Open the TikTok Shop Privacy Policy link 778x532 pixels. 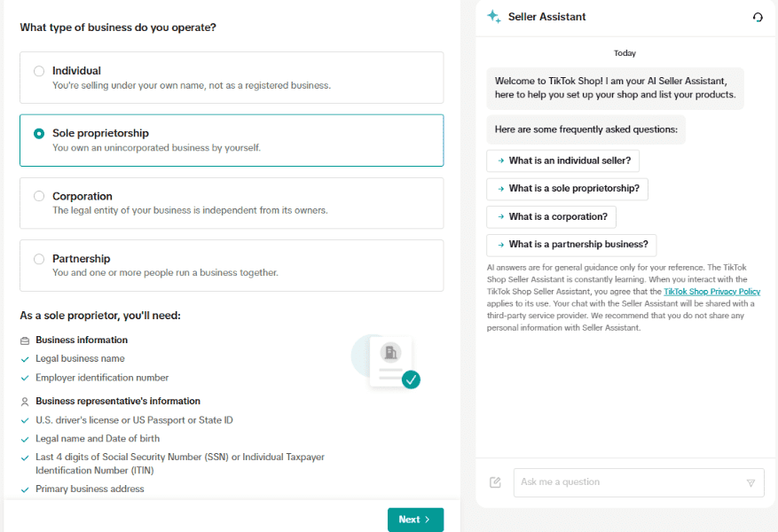[x=711, y=292]
